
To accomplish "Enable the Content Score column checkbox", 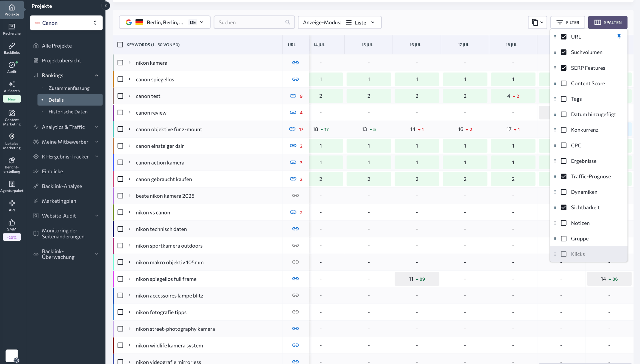I will 563,83.
